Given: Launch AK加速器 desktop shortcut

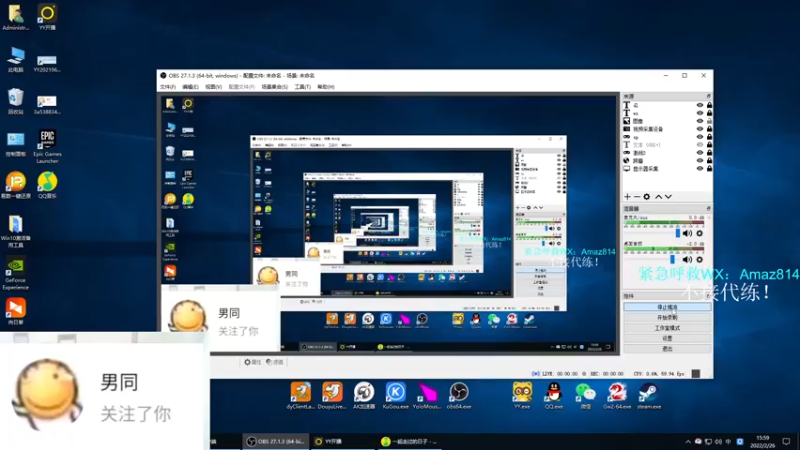Looking at the screenshot, I should (x=364, y=396).
